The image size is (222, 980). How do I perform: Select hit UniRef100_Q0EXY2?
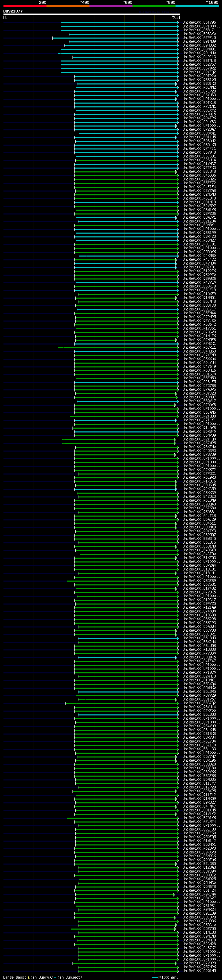coord(199,110)
